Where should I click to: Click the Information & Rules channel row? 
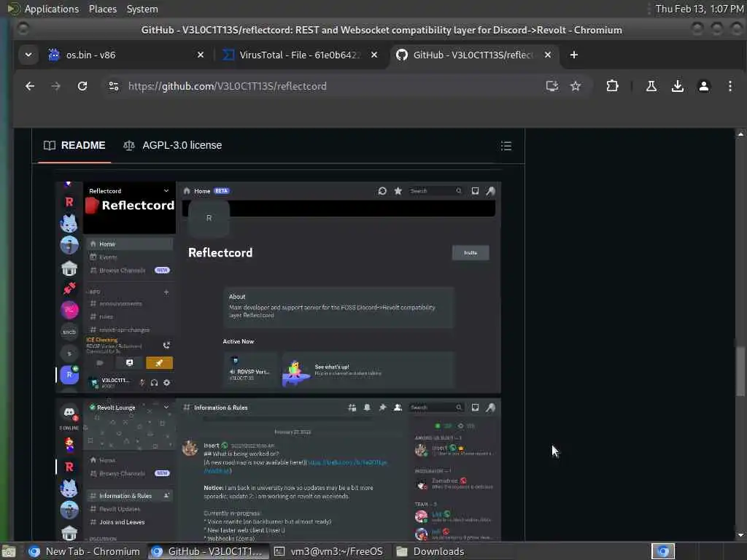[130, 496]
